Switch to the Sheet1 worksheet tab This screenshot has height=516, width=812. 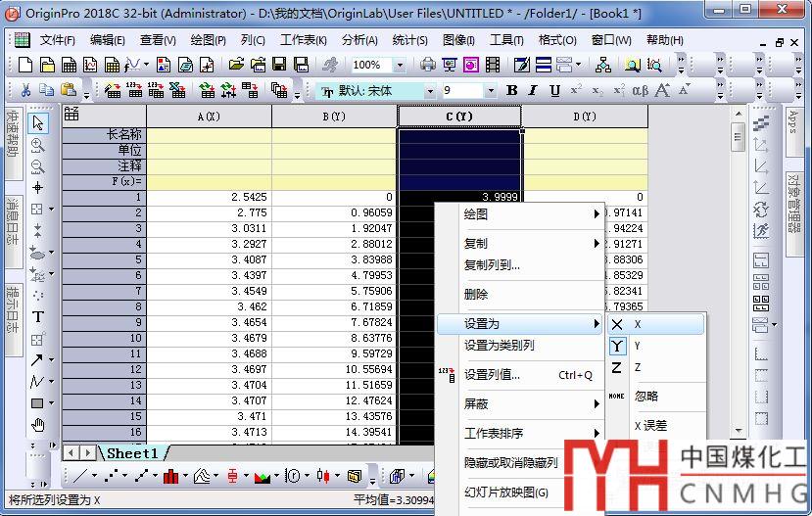131,453
